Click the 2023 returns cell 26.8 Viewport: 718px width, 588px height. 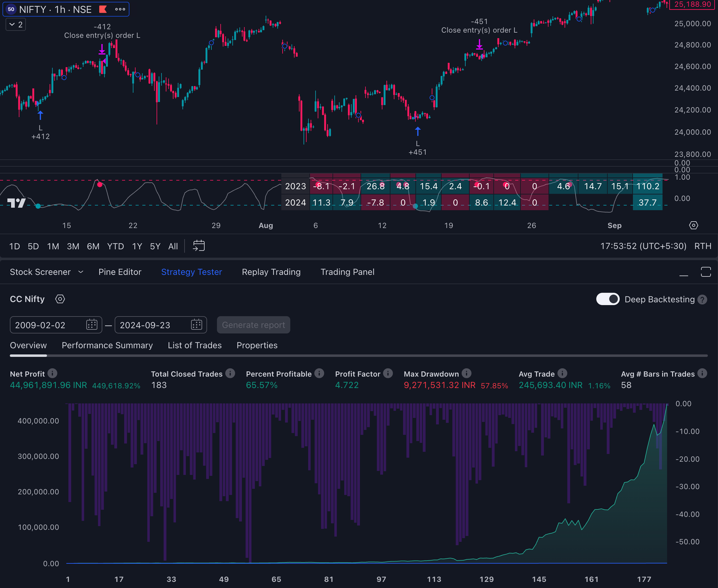point(376,186)
